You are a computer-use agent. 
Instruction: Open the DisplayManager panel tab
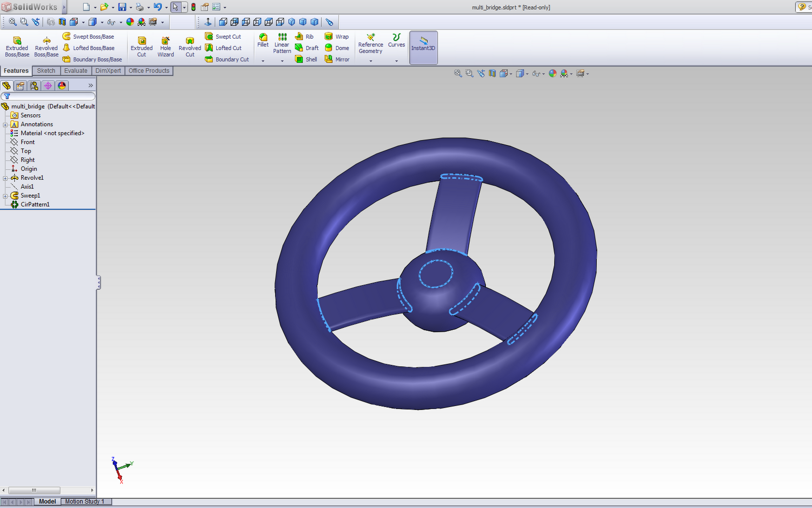[62, 86]
